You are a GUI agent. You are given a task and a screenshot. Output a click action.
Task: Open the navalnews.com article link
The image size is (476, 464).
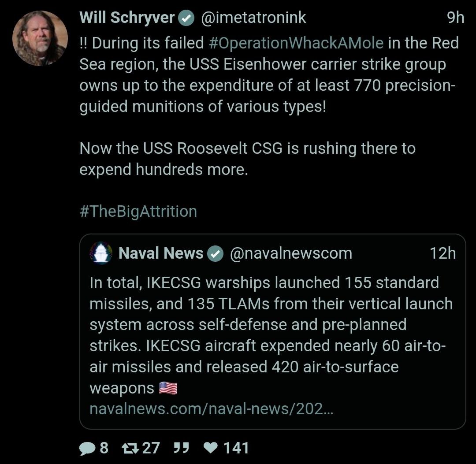click(212, 409)
